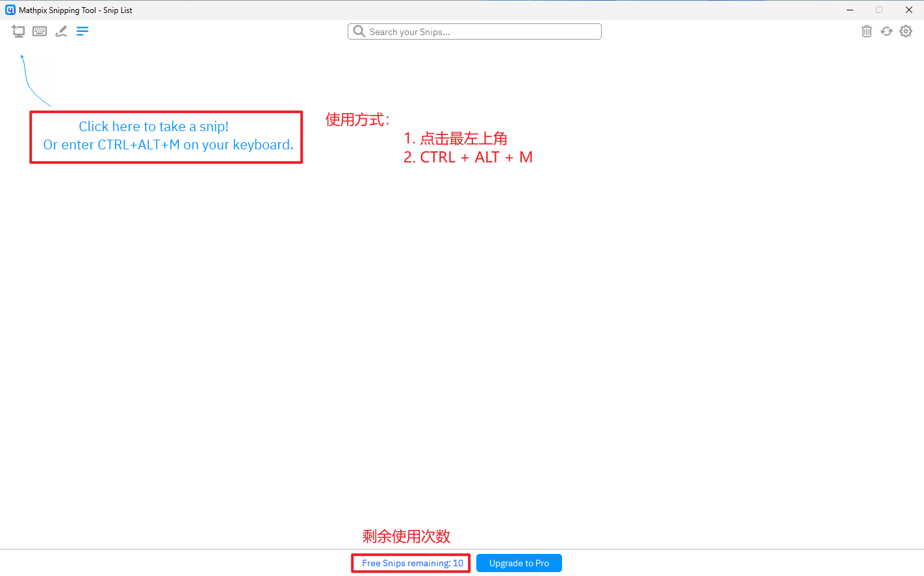Take a new screen snip
The image size is (924, 576).
[18, 31]
